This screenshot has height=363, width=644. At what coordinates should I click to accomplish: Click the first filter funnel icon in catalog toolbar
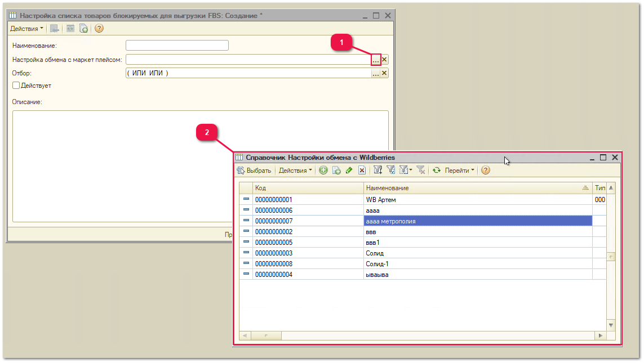coord(378,170)
